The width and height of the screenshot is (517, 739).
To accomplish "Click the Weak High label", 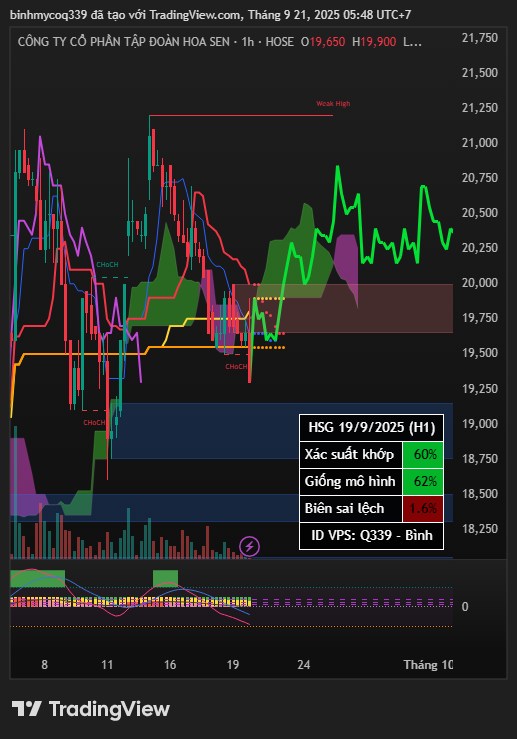I will [x=333, y=104].
